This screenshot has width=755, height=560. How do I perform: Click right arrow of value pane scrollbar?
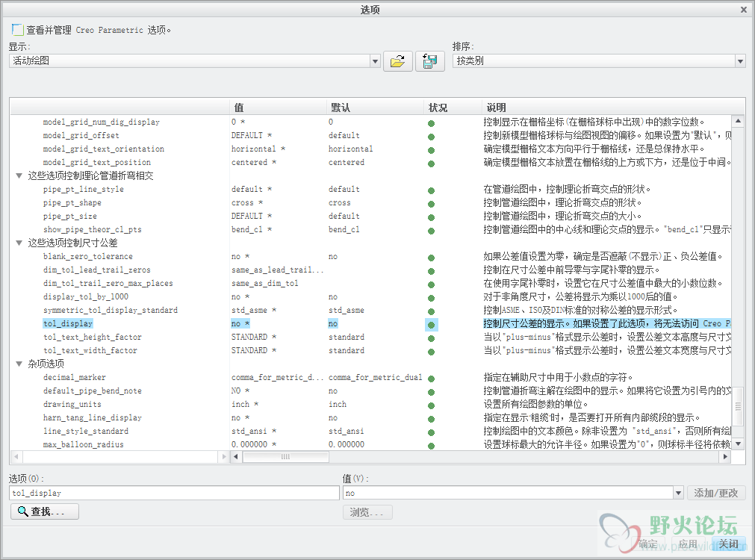[x=726, y=456]
